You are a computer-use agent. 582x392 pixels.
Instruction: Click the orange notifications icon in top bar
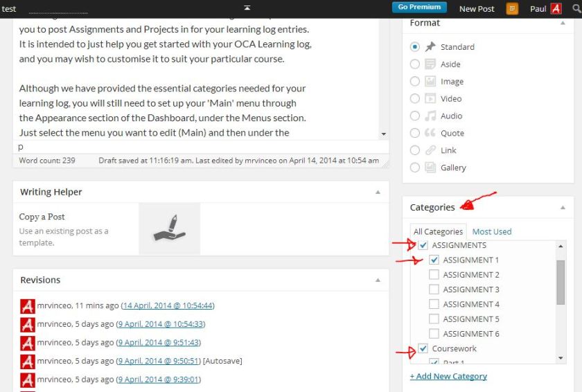click(x=512, y=9)
